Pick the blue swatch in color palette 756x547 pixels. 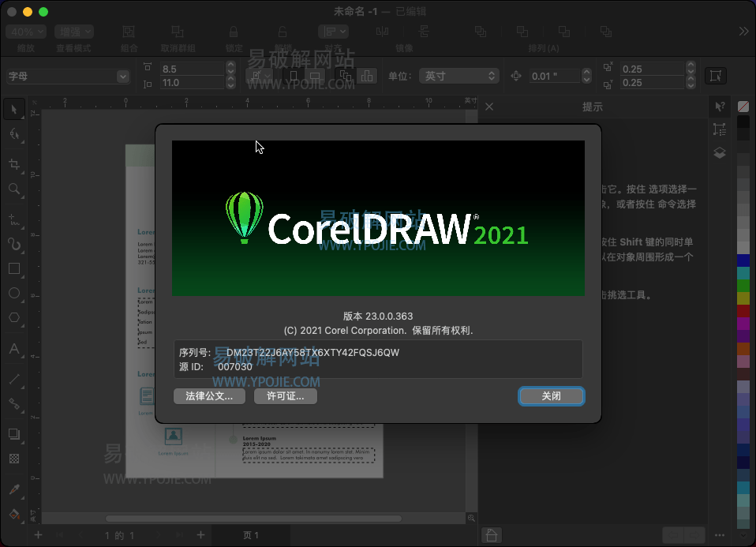coord(743,260)
